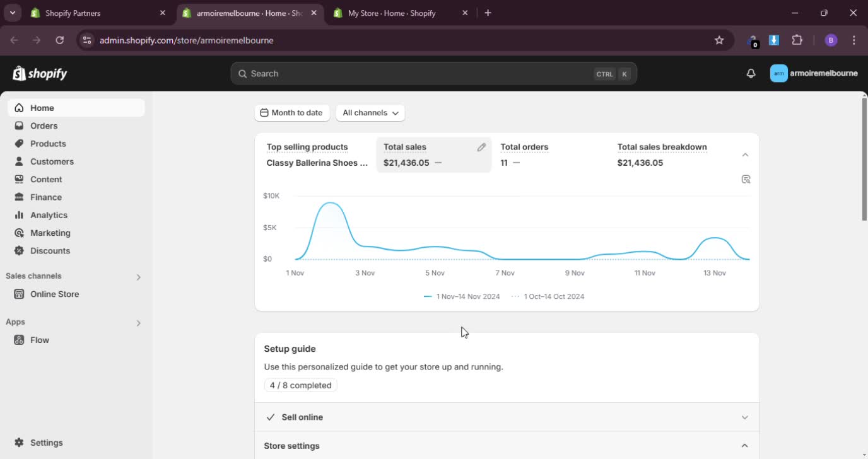Open the report icon beside the chart

click(x=746, y=180)
